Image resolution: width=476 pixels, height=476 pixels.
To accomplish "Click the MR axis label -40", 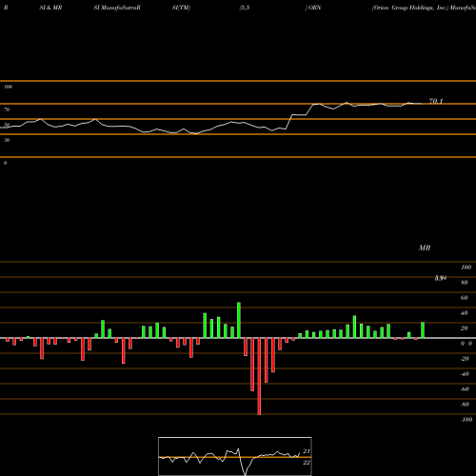I will (x=465, y=374).
